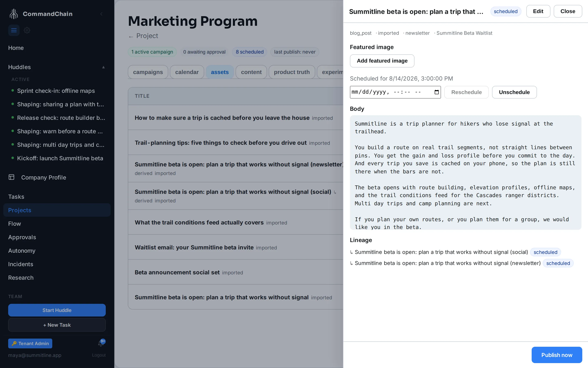Screen dimensions: 588x368
Task: Click the blog_post tag
Action: (x=361, y=33)
